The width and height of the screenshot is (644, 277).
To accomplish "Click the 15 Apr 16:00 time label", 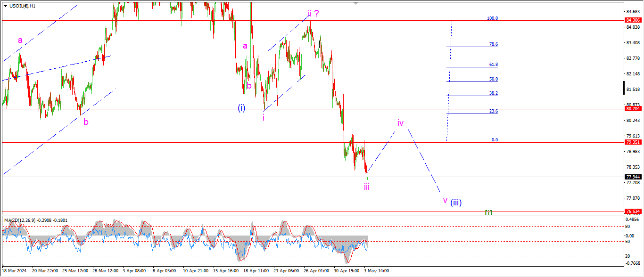I will click(226, 271).
